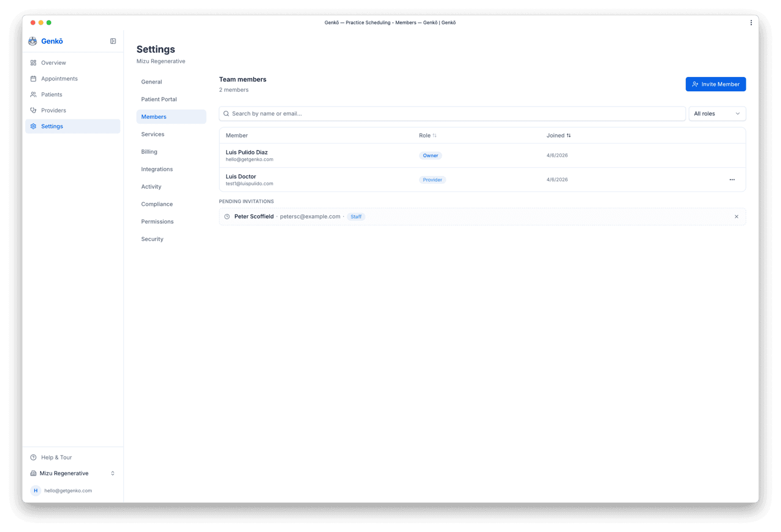This screenshot has height=532, width=781.
Task: Open the Mizu Regenerative workspace switcher
Action: point(72,473)
